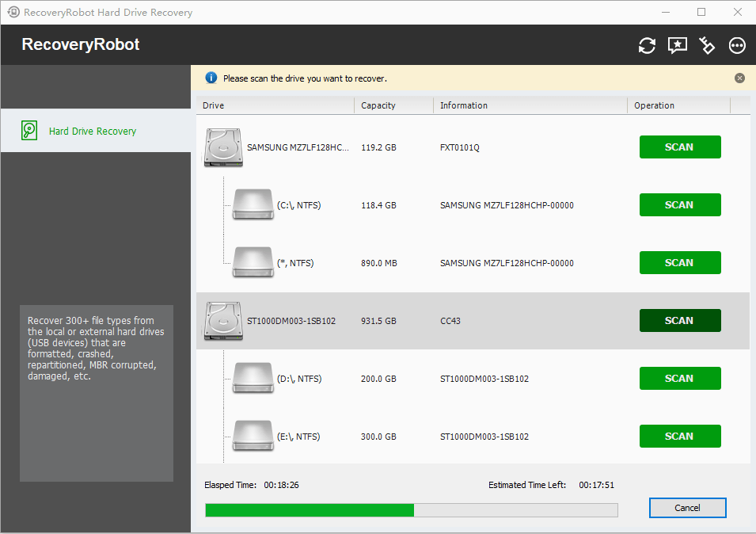The width and height of the screenshot is (756, 534).
Task: Click the Elapsed Time 00:18:26 value
Action: tap(281, 486)
